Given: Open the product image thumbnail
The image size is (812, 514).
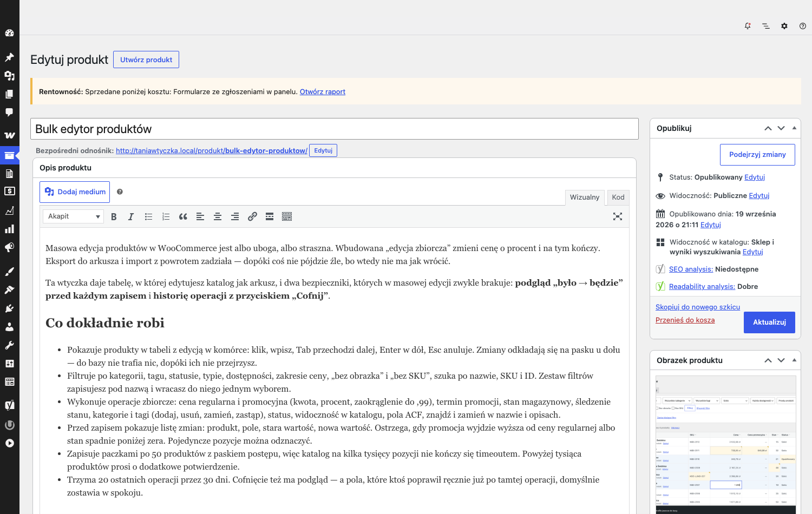Looking at the screenshot, I should [x=725, y=445].
